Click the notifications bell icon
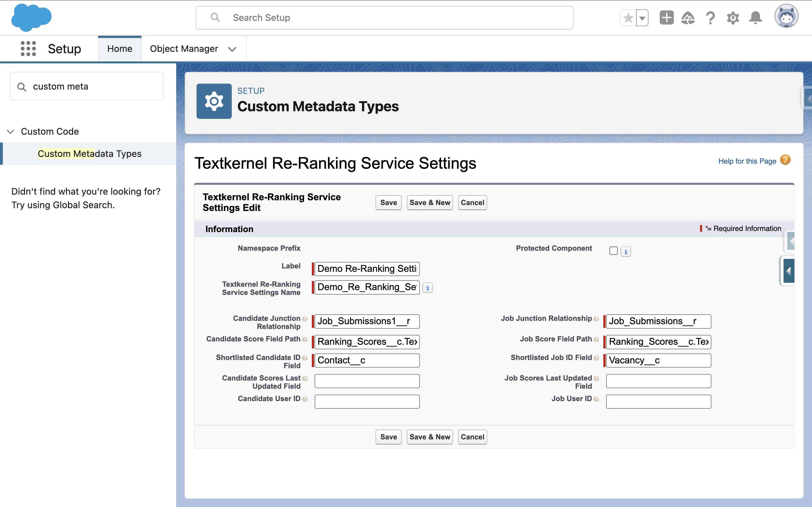 point(755,17)
